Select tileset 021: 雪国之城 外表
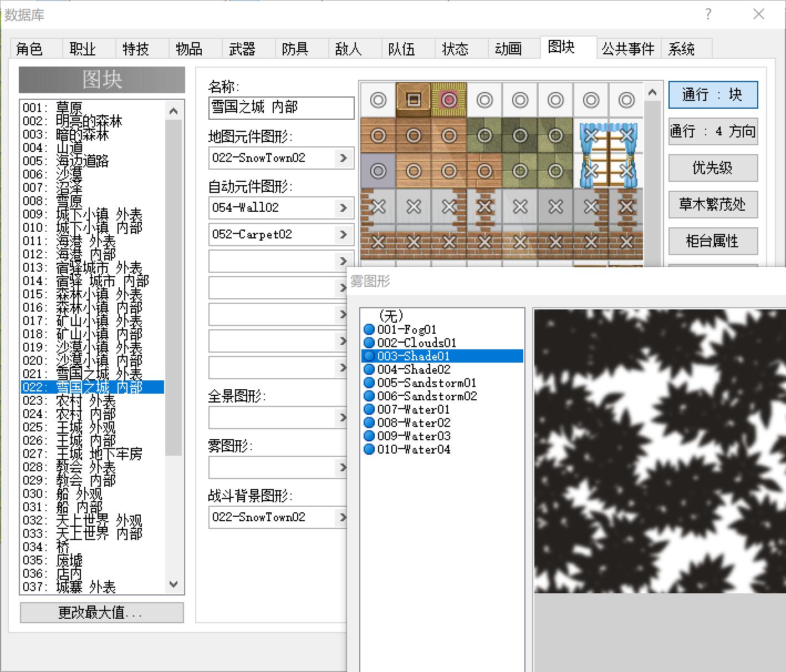Image resolution: width=786 pixels, height=672 pixels. (x=92, y=374)
